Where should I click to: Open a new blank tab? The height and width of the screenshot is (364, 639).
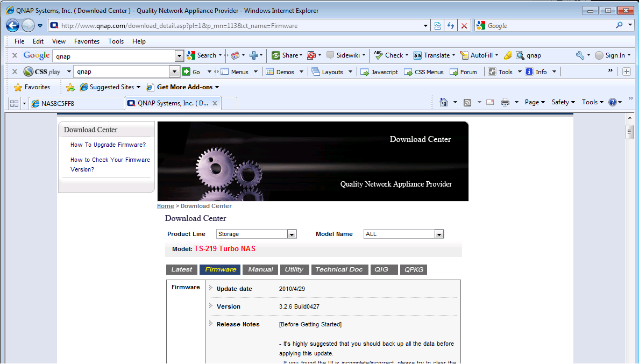click(229, 103)
